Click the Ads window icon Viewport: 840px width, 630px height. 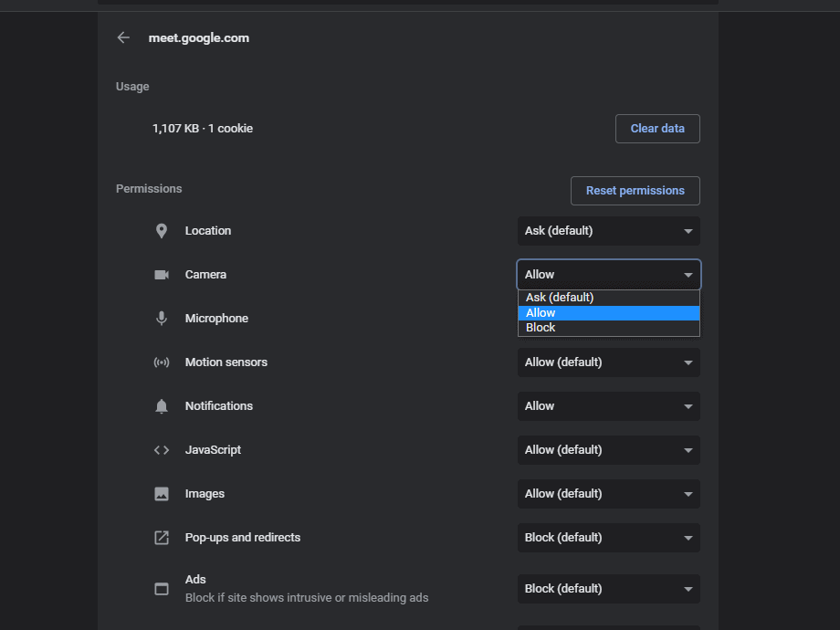(x=162, y=589)
